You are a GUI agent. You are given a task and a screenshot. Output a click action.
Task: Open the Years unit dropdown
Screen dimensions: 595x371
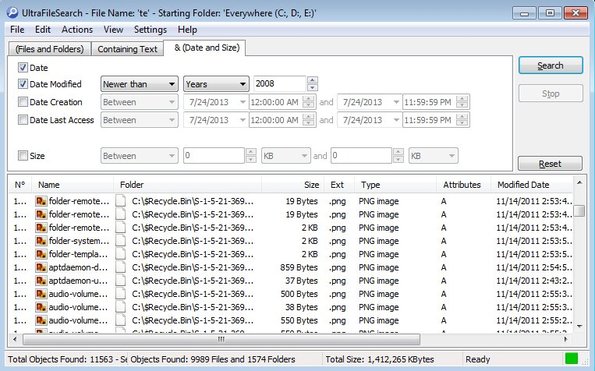(x=216, y=84)
